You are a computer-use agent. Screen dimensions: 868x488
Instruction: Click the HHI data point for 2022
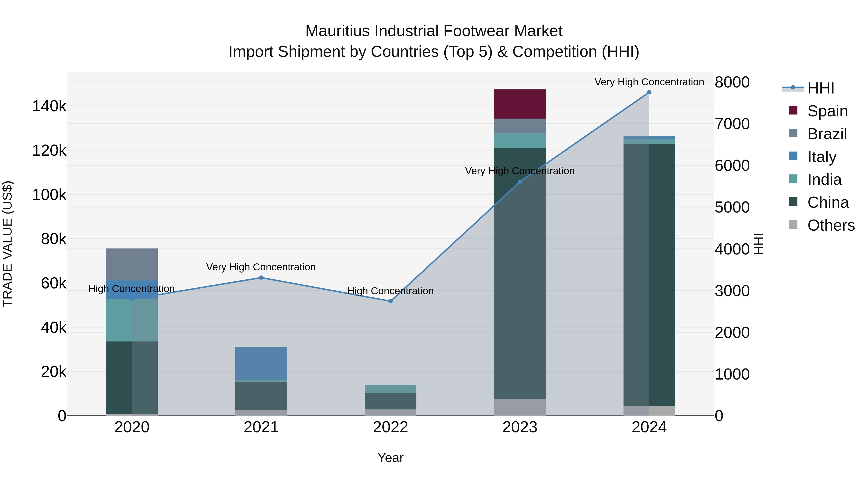point(391,301)
